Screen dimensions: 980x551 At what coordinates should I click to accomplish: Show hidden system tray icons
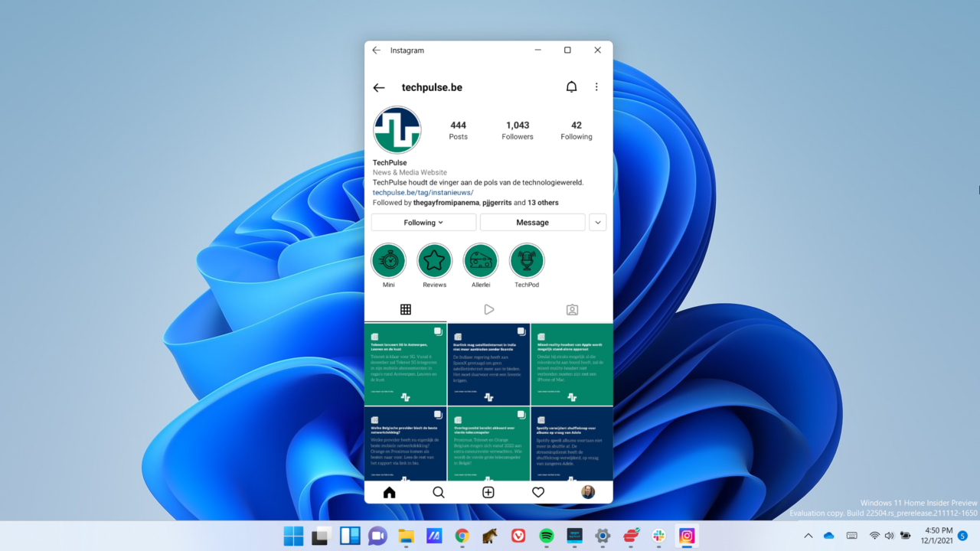(x=808, y=536)
